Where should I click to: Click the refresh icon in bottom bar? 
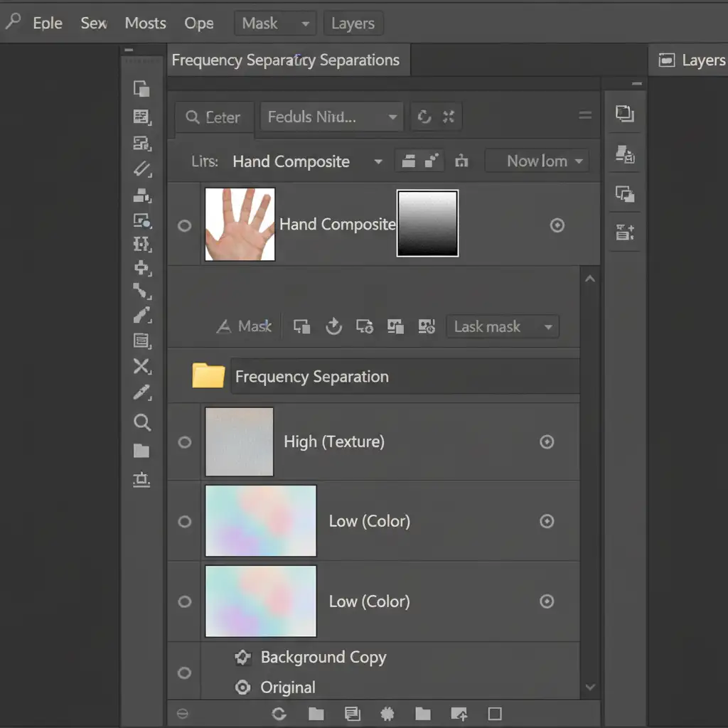click(279, 714)
